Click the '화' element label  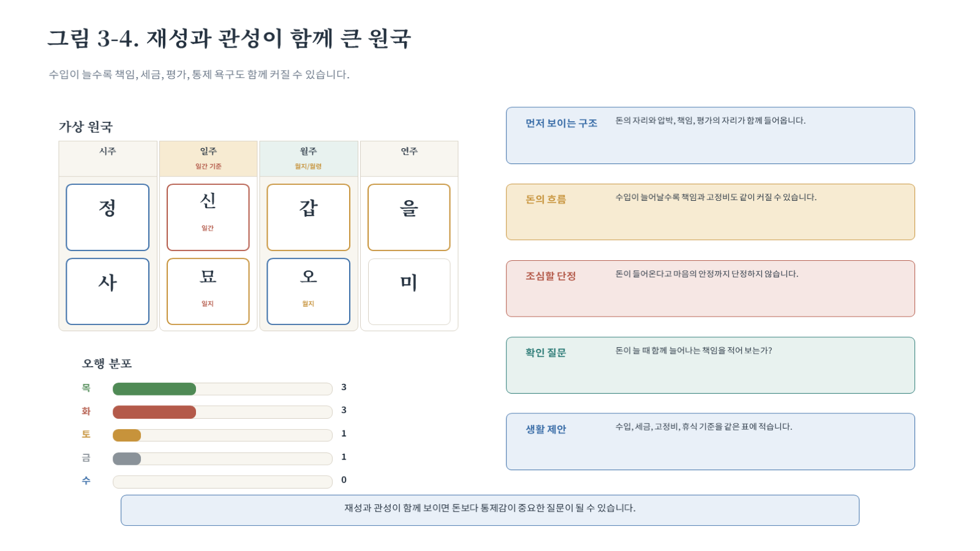point(86,411)
